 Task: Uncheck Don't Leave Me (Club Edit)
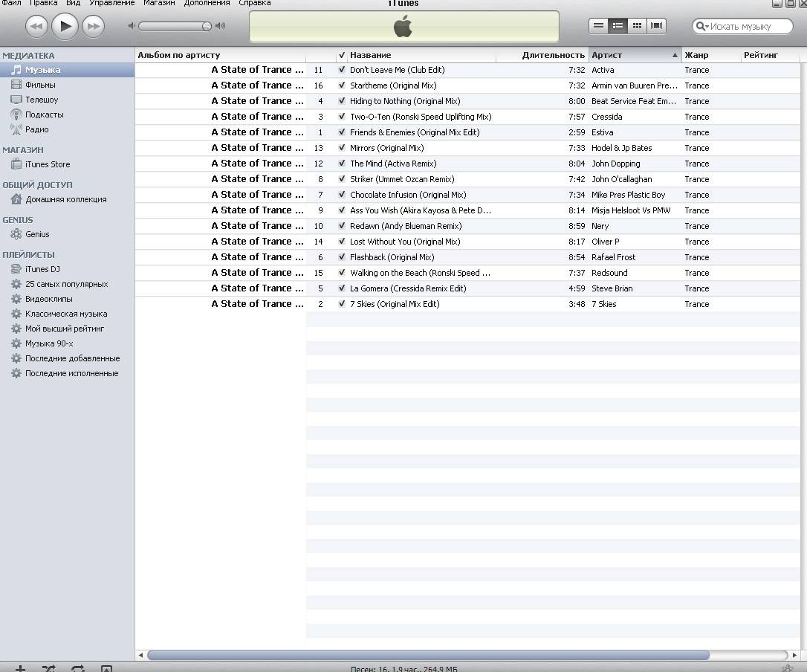pos(342,70)
